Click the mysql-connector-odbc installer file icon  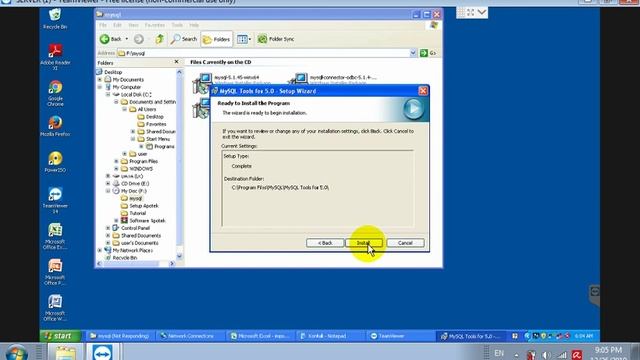point(298,79)
